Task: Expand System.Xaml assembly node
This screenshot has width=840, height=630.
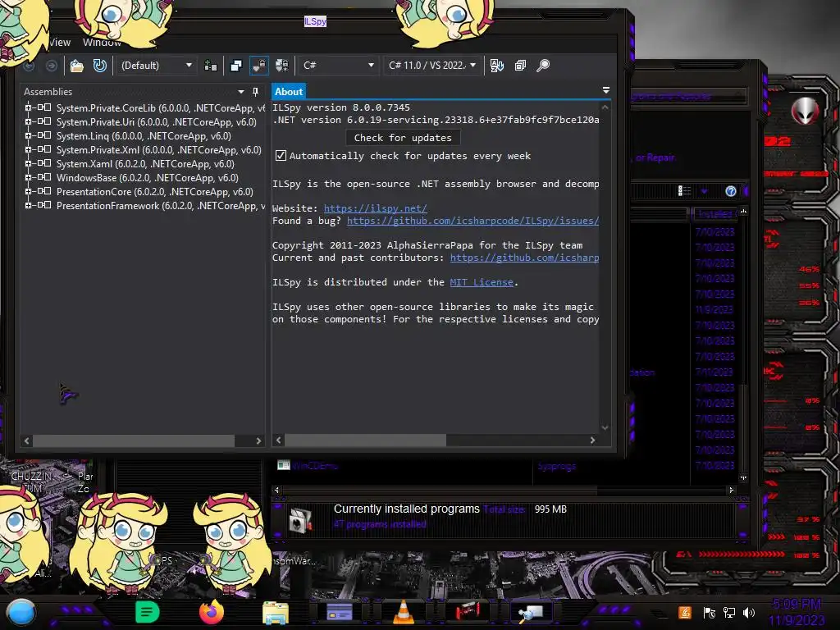Action: click(x=28, y=163)
